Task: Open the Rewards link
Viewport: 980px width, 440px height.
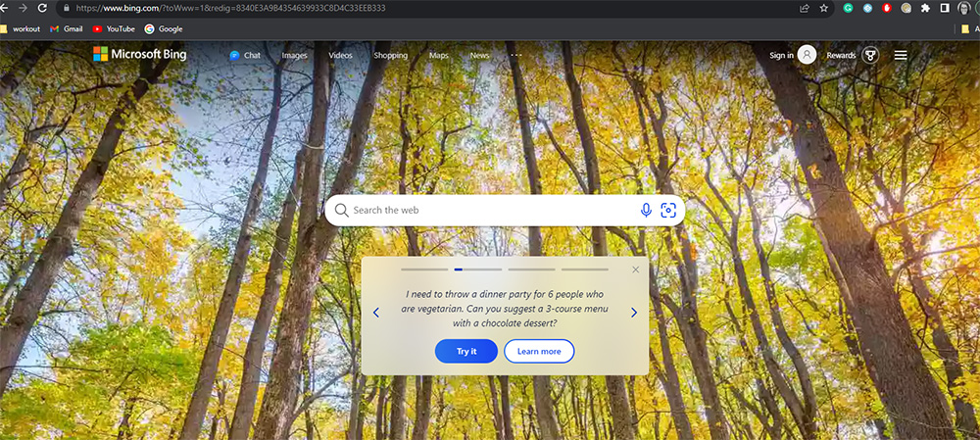Action: 841,55
